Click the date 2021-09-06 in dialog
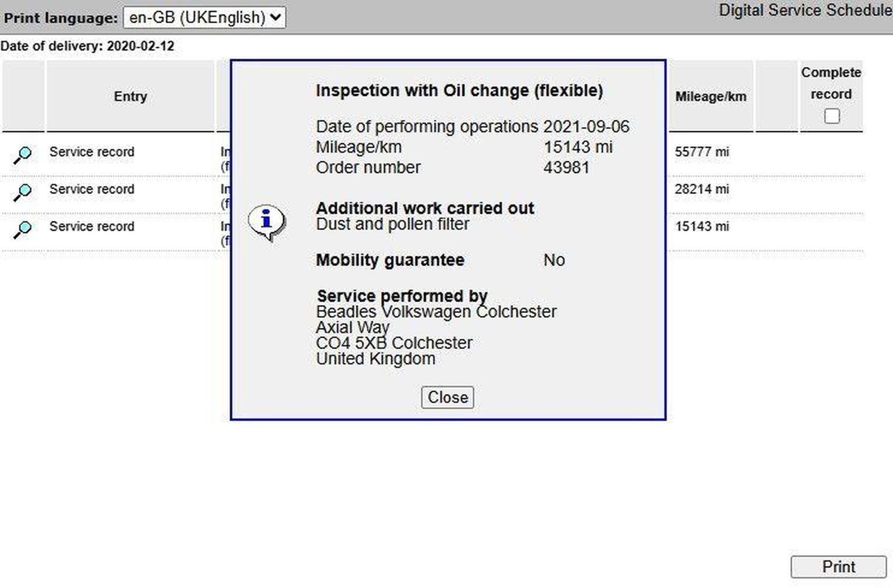Screen dimensions: 893x588 (x=586, y=127)
